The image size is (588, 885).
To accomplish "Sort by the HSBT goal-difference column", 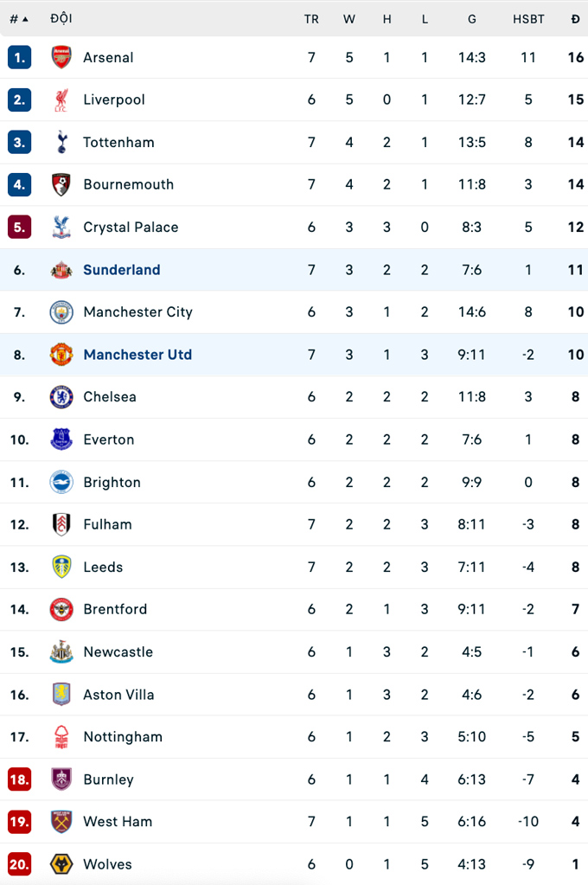I will tap(528, 19).
